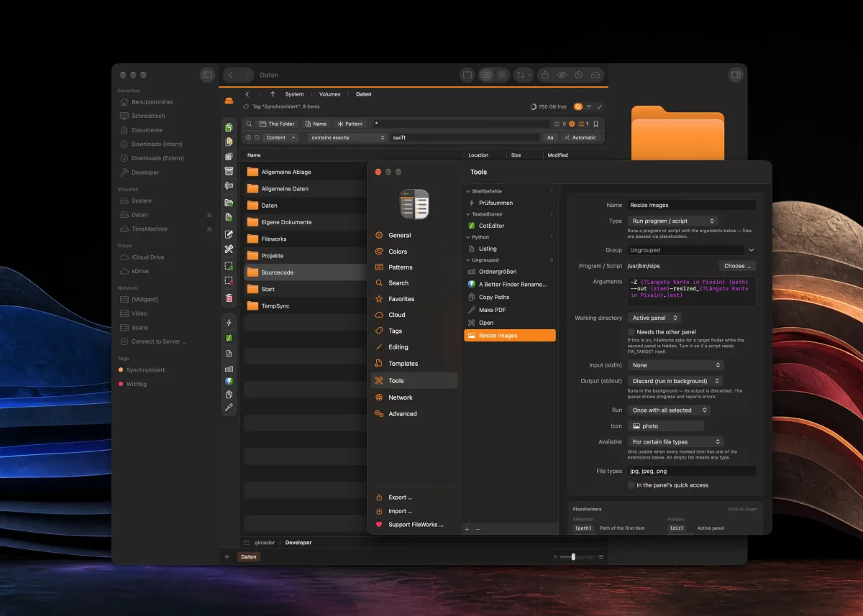Open the Content criterion dropdown
Image resolution: width=863 pixels, height=616 pixels.
[280, 137]
